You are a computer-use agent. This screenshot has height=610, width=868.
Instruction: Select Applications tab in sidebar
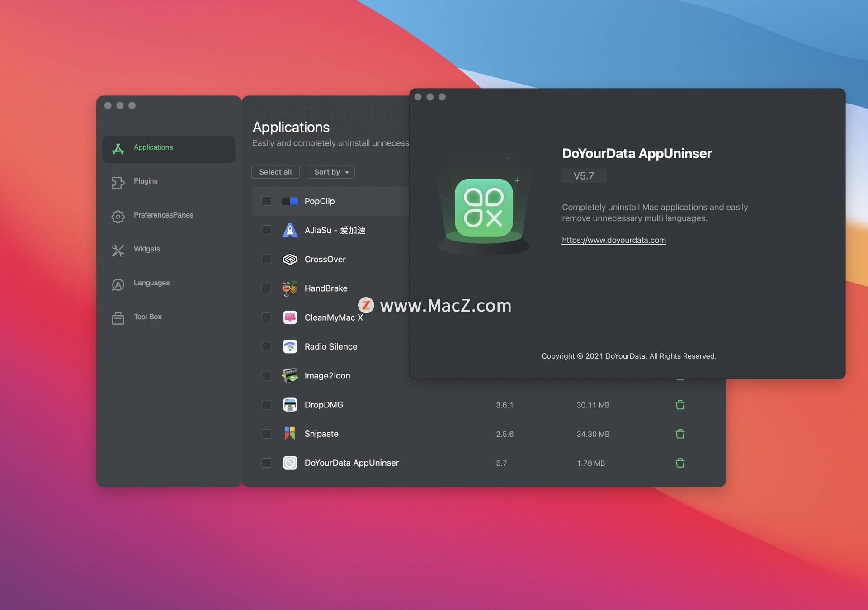(x=169, y=147)
